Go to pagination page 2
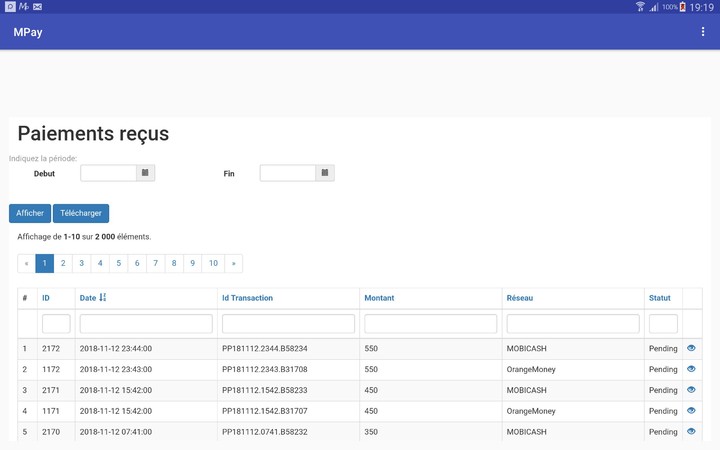The image size is (720, 450). (x=63, y=263)
